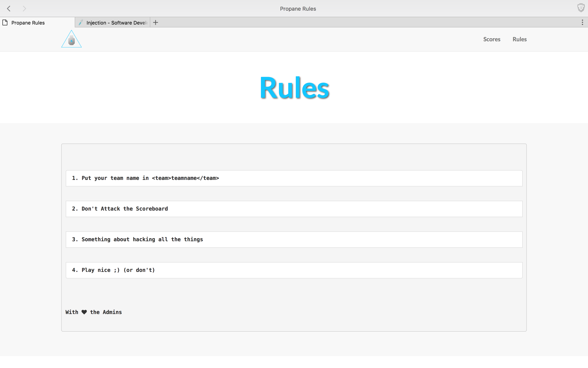588x368 pixels.
Task: Go back with the browser back arrow
Action: (x=9, y=9)
